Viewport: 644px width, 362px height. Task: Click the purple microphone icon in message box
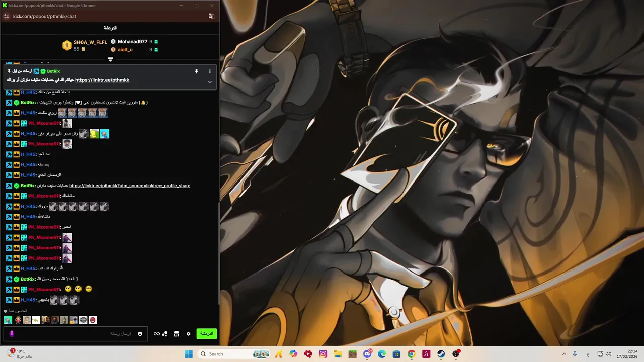tap(12, 333)
